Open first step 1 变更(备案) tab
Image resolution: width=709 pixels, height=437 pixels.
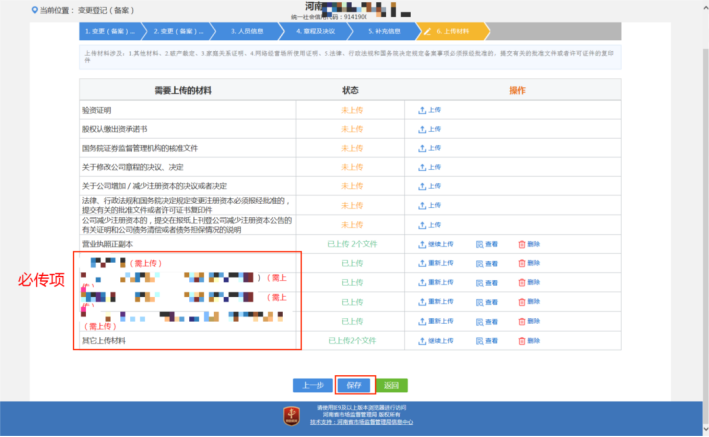105,32
